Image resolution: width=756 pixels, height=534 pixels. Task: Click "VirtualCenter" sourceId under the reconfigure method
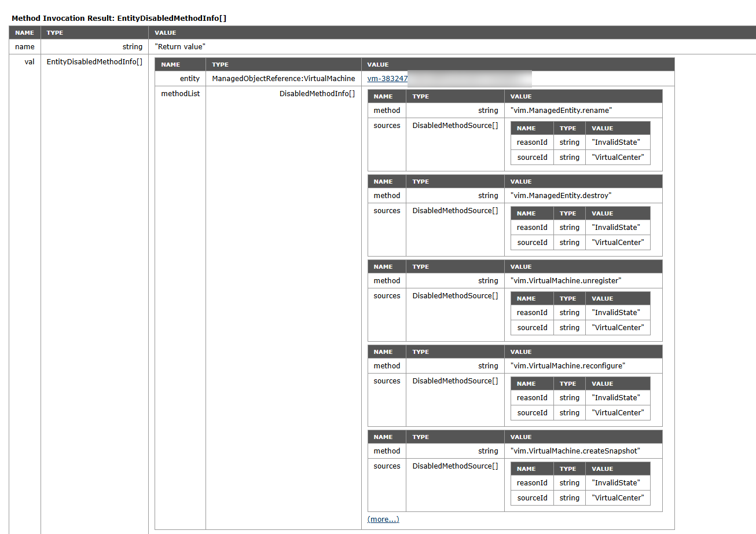617,413
